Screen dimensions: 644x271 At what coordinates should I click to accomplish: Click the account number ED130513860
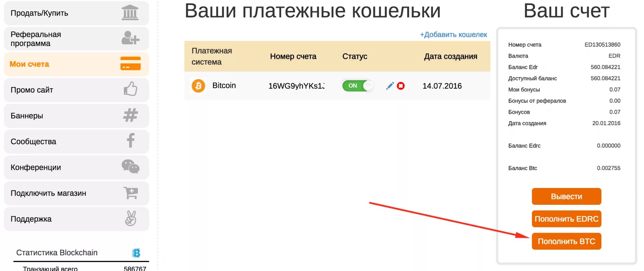click(x=602, y=45)
